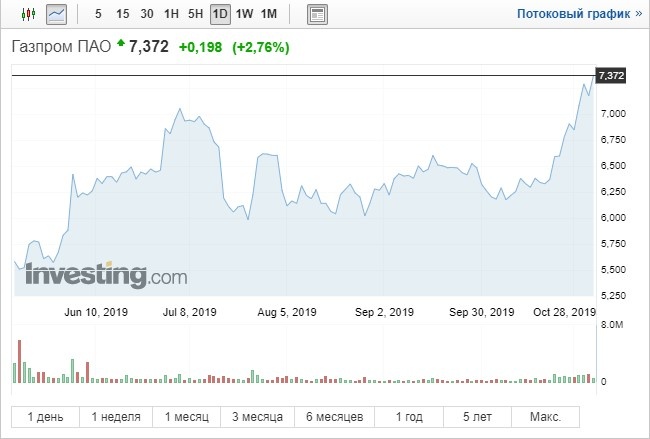Screen dimensions: 650x439
Task: Select the area line chart type
Action: click(x=56, y=14)
